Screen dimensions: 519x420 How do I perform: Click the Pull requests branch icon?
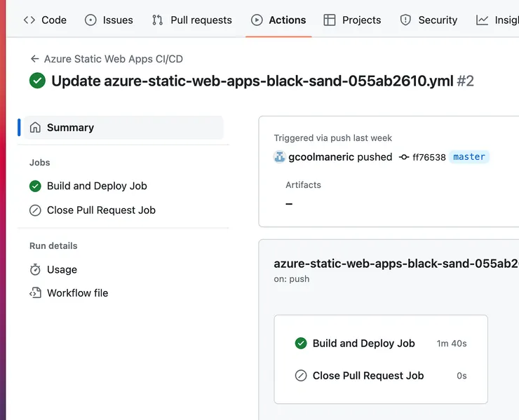point(158,20)
